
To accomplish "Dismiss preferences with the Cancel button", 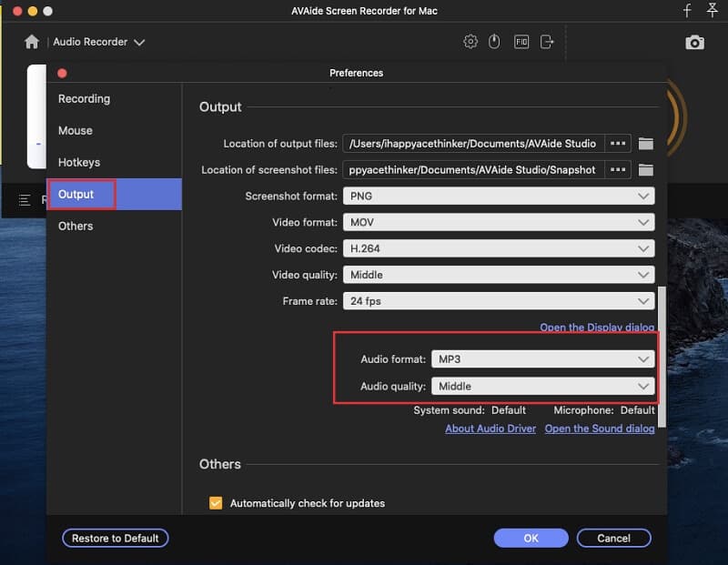I will [613, 538].
